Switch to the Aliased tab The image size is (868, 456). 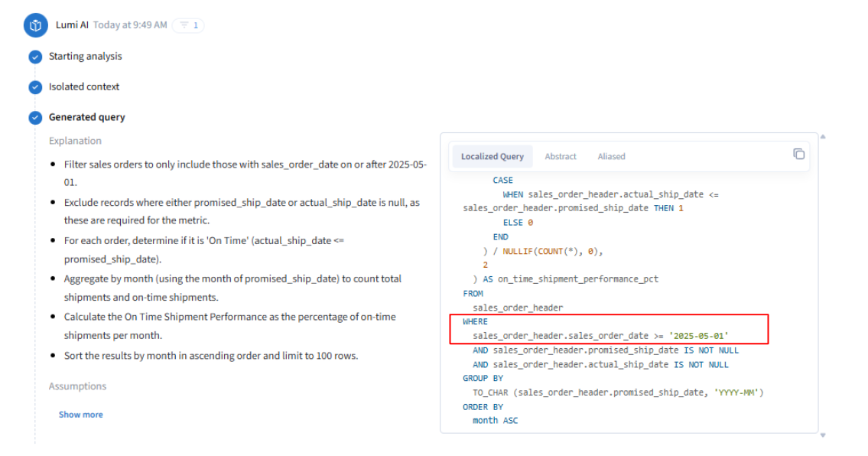[x=611, y=157]
